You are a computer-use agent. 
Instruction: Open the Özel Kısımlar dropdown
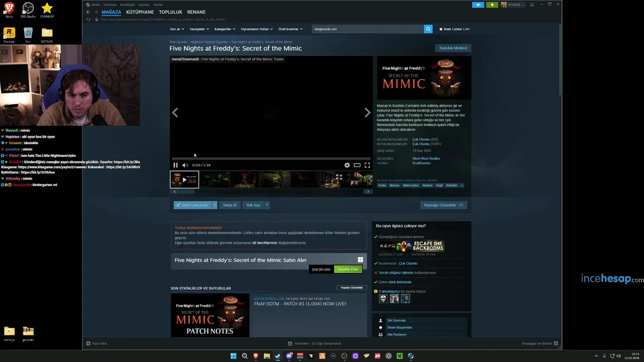tap(290, 29)
